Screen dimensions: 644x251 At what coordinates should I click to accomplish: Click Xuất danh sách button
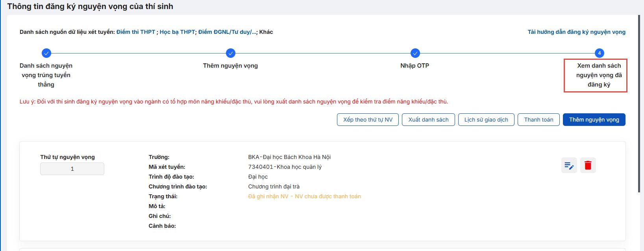click(428, 120)
